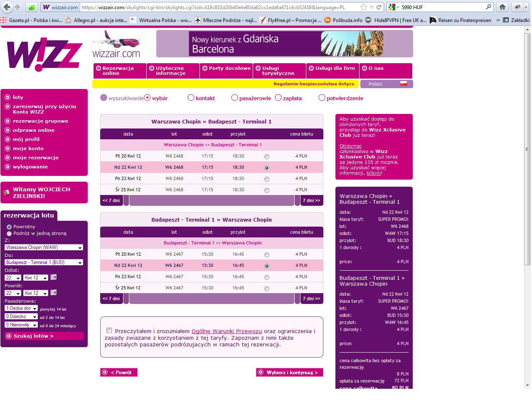Show next 7 days for return flights
The width and height of the screenshot is (532, 400).
(x=312, y=299)
